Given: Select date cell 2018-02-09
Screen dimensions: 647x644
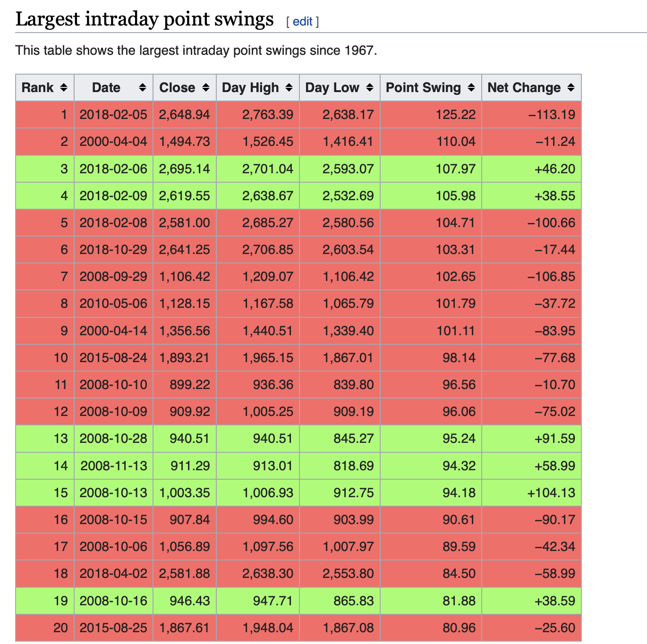Looking at the screenshot, I should [113, 196].
